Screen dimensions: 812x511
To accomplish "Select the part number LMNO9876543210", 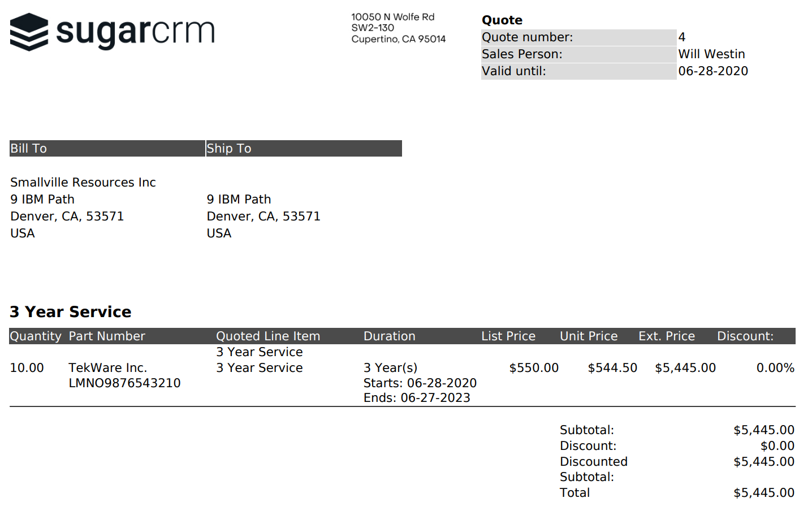I will (x=124, y=383).
